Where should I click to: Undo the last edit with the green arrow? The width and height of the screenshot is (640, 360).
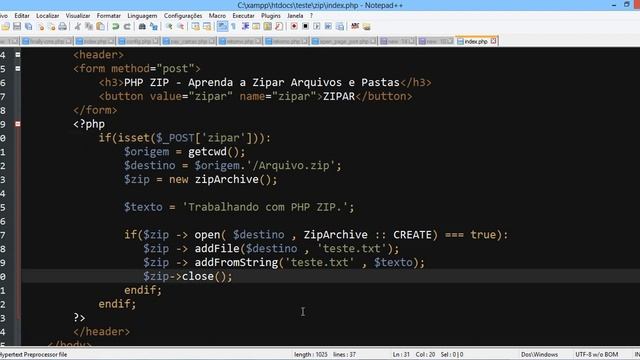click(116, 27)
